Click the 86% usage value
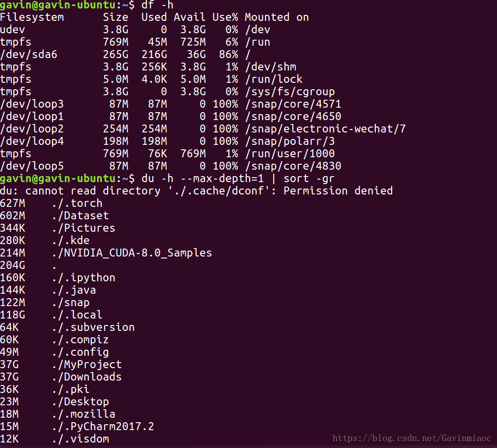Screen dimensions: 497x448 coord(225,55)
